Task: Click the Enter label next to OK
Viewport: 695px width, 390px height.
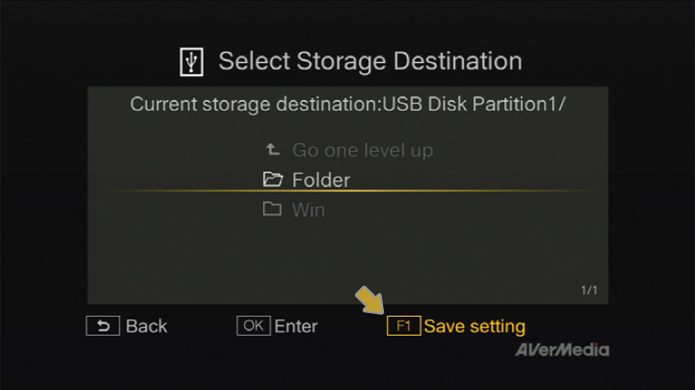Action: coord(296,327)
